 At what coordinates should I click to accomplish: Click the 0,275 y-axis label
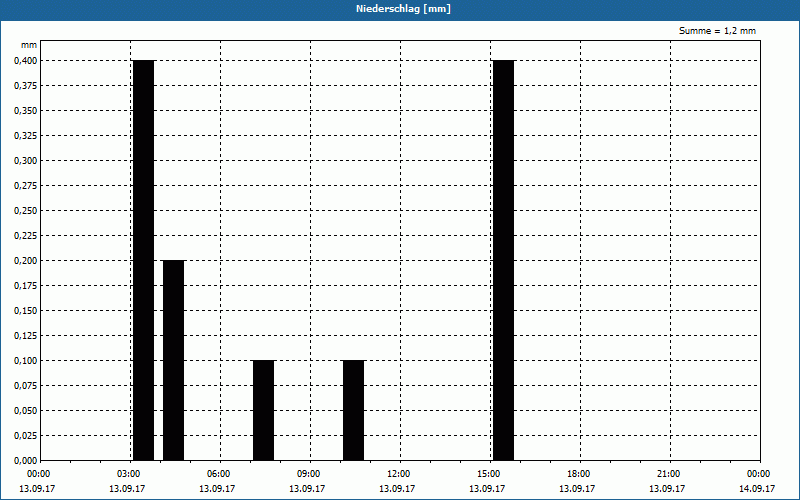[26, 186]
